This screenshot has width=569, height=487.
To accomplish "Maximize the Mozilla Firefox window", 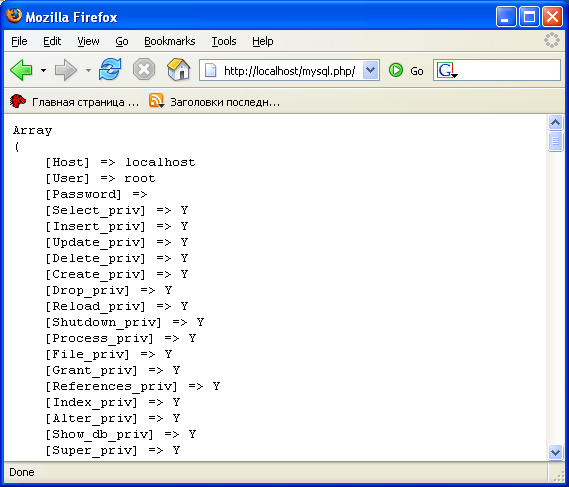I will pyautogui.click(x=529, y=17).
